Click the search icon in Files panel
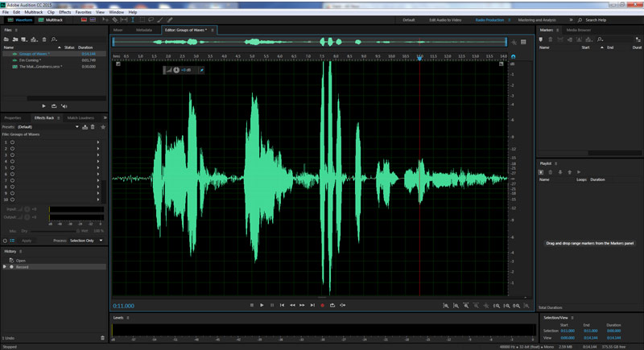 coord(54,39)
